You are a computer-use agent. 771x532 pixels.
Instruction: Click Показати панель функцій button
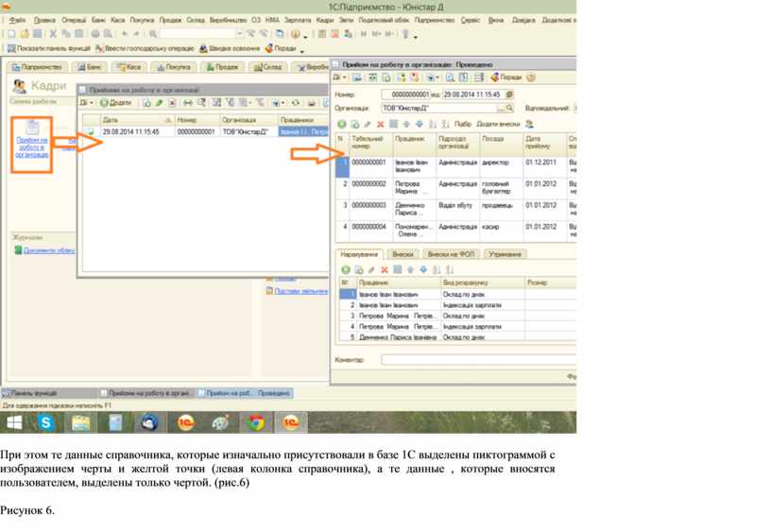click(49, 49)
